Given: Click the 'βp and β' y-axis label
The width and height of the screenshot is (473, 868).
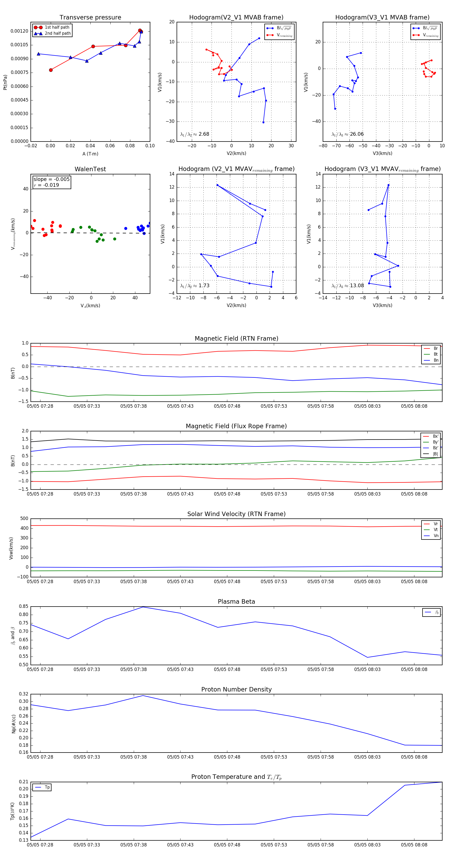Looking at the screenshot, I should 13,636.
